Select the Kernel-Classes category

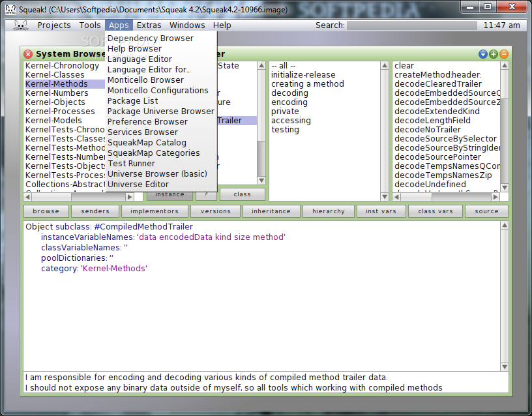[x=55, y=75]
